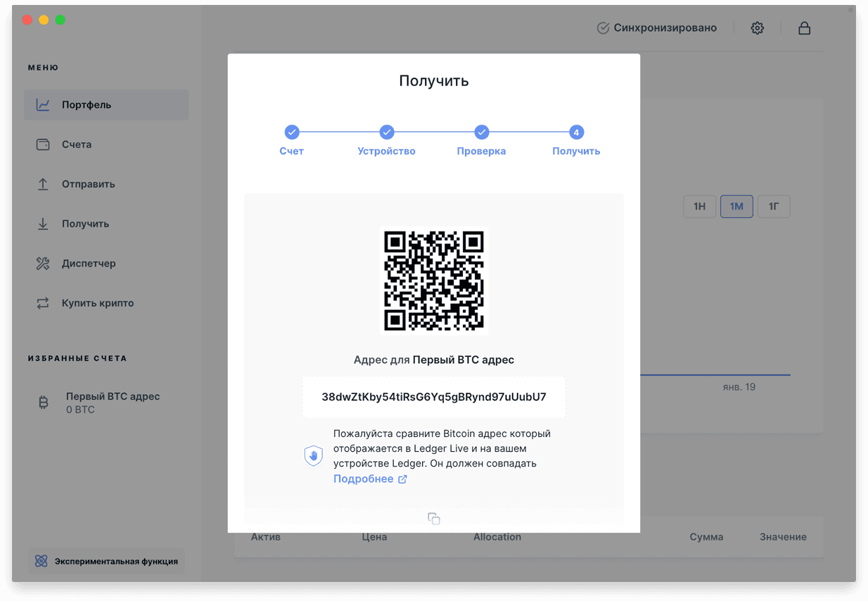Open the Портфель menu item
868x601 pixels.
(106, 105)
